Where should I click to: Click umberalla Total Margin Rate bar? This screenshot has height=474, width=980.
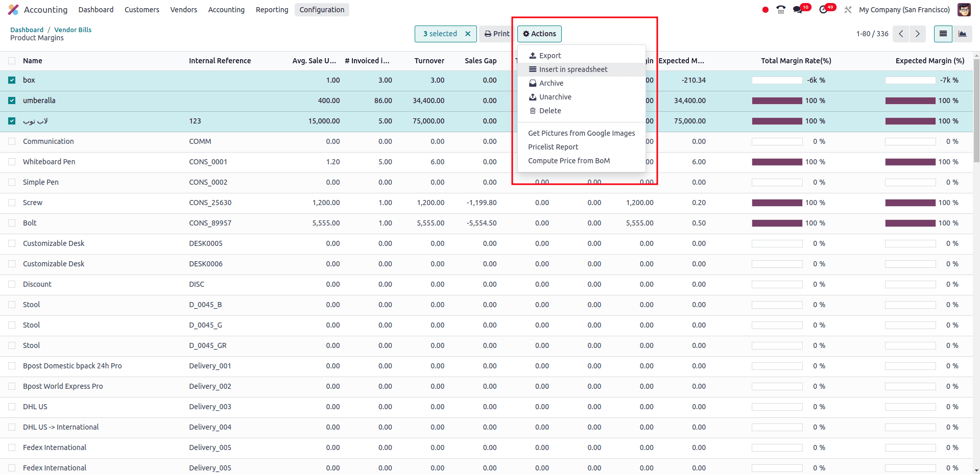[x=777, y=101]
